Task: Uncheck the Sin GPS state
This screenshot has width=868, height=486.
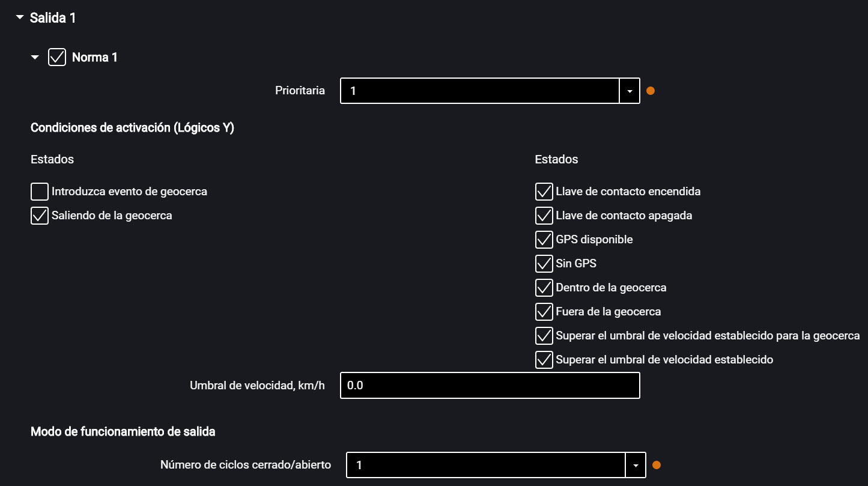Action: pos(544,263)
